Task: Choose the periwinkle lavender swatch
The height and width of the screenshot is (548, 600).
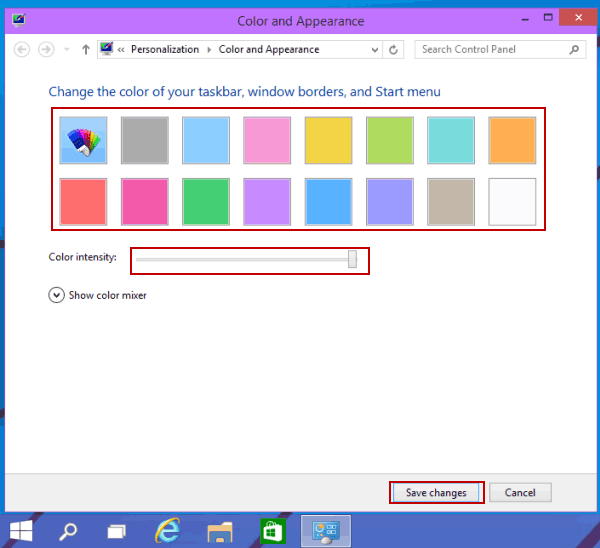Action: [390, 202]
